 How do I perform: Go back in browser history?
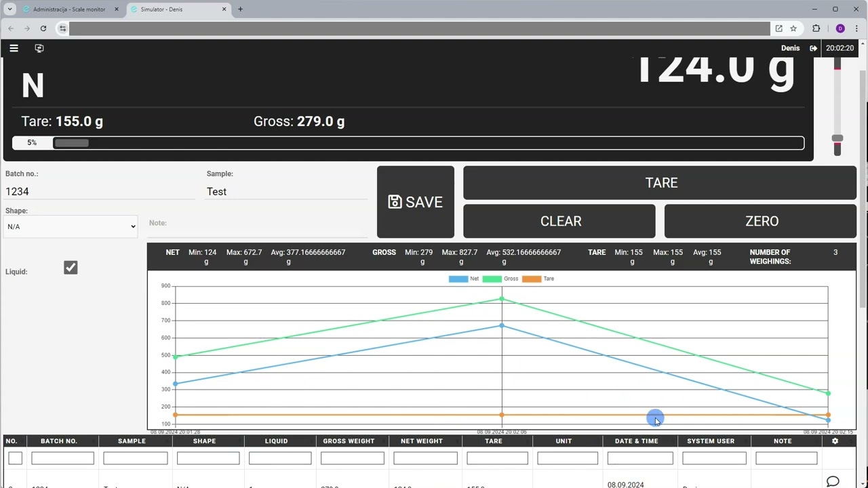(x=11, y=28)
